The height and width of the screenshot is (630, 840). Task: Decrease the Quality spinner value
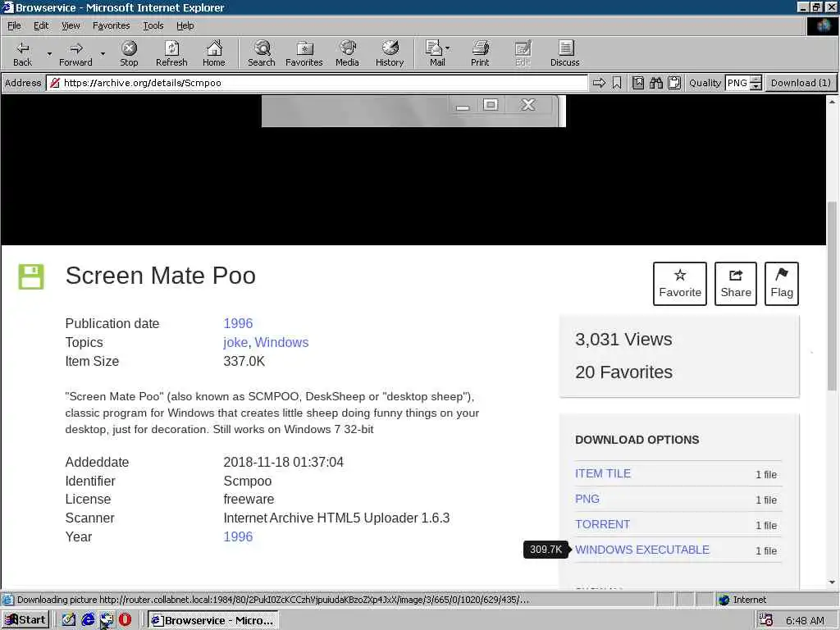point(756,87)
